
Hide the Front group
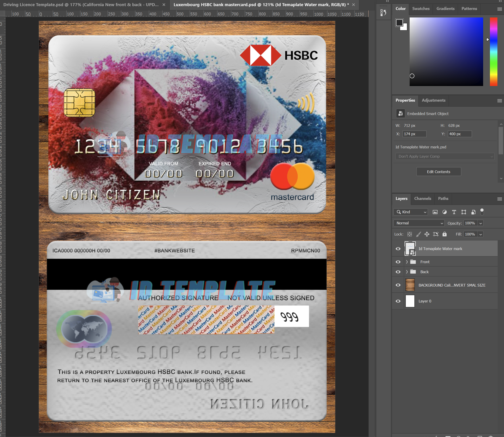pos(398,262)
